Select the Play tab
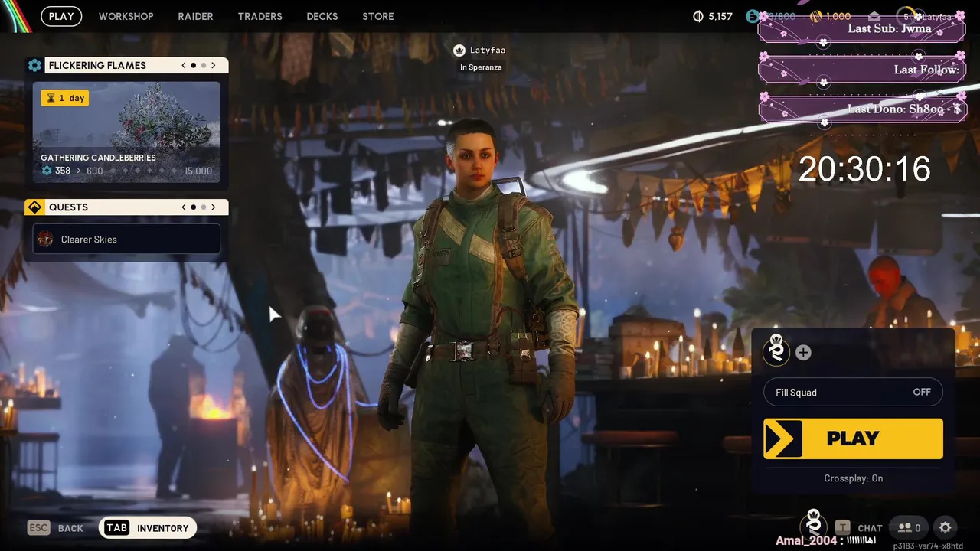The height and width of the screenshot is (551, 980). (61, 16)
